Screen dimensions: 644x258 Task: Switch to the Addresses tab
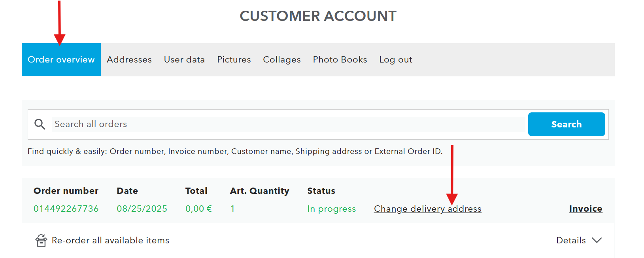coord(129,60)
